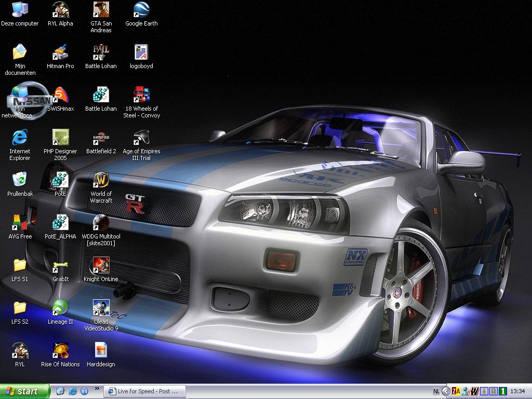Open the Messenger tray icon
The height and width of the screenshot is (399, 532).
[465, 392]
